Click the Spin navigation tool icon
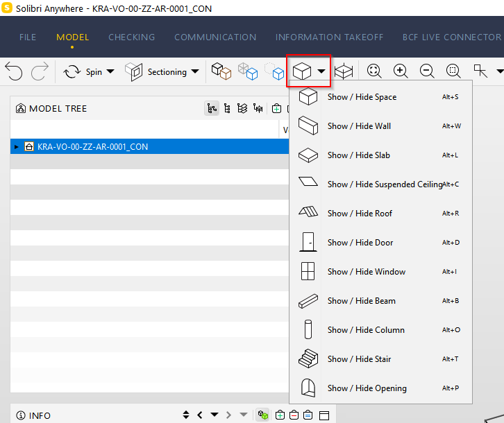504x423 pixels. (x=72, y=71)
